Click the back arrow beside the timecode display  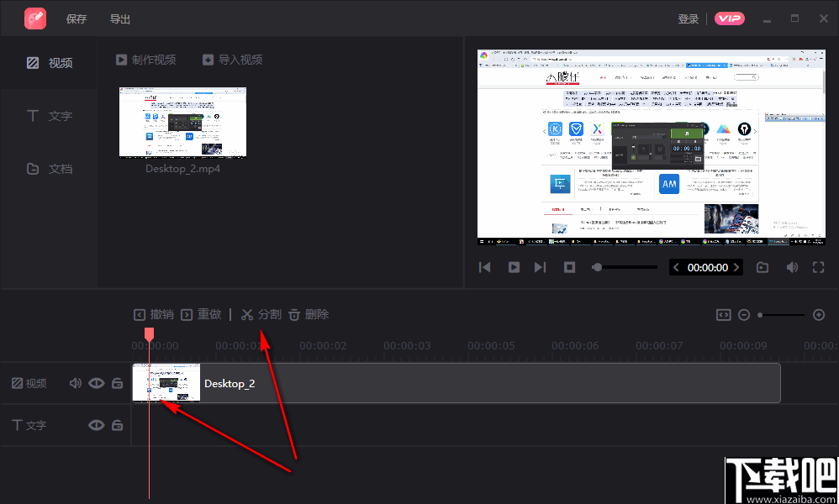click(x=676, y=266)
